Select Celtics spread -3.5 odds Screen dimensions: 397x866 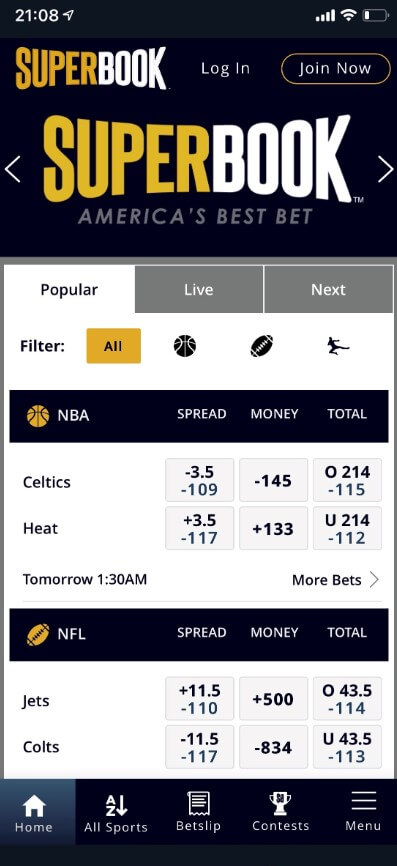pyautogui.click(x=199, y=480)
